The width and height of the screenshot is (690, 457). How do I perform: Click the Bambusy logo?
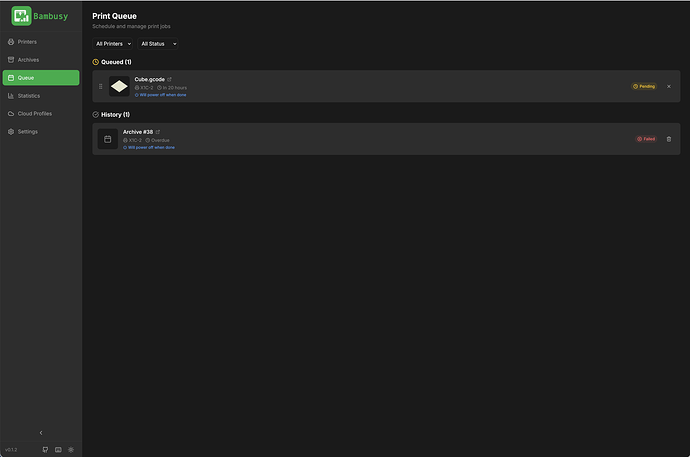click(x=40, y=16)
